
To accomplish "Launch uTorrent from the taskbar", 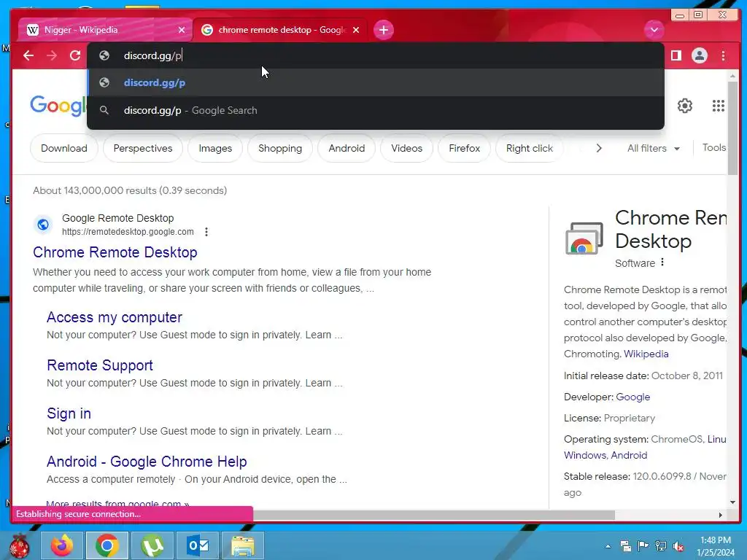I will 152,545.
